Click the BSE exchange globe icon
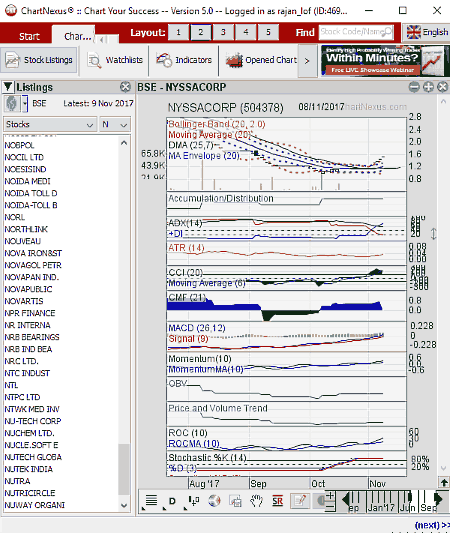 (x=12, y=103)
